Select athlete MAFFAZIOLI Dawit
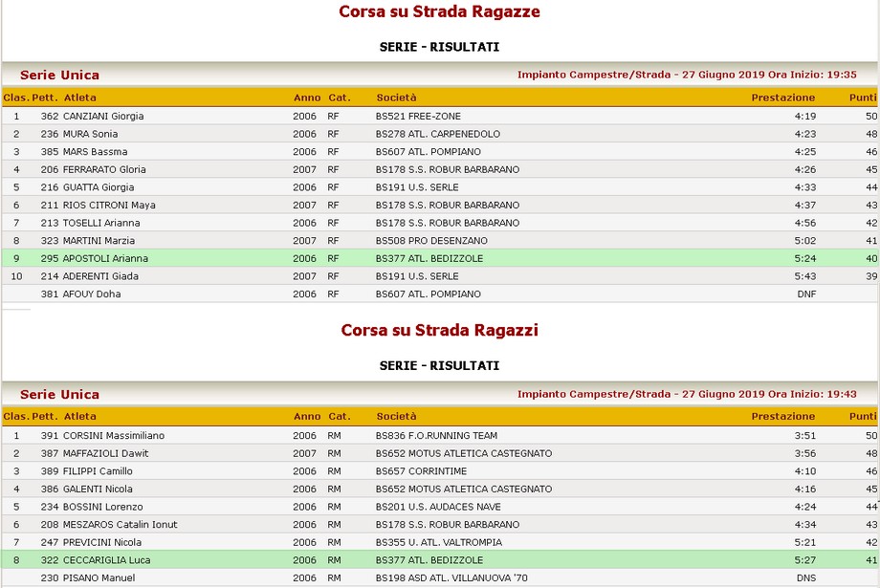The image size is (880, 588). pos(105,453)
